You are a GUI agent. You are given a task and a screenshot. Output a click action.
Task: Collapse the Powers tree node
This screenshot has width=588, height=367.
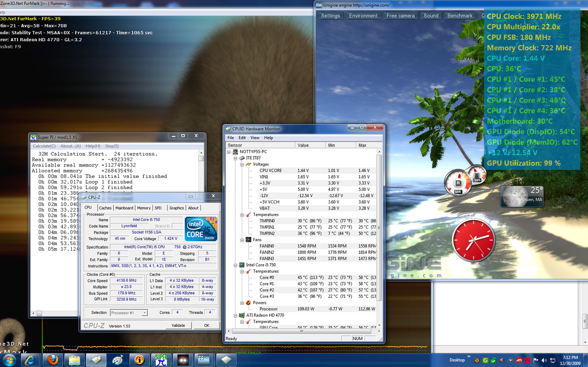click(x=242, y=303)
